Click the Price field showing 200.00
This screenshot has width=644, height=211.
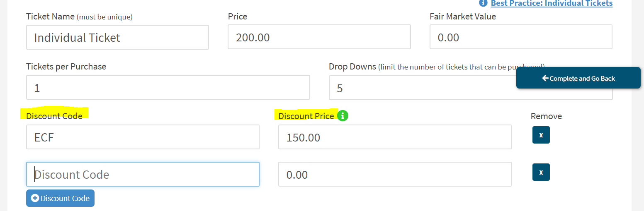319,37
